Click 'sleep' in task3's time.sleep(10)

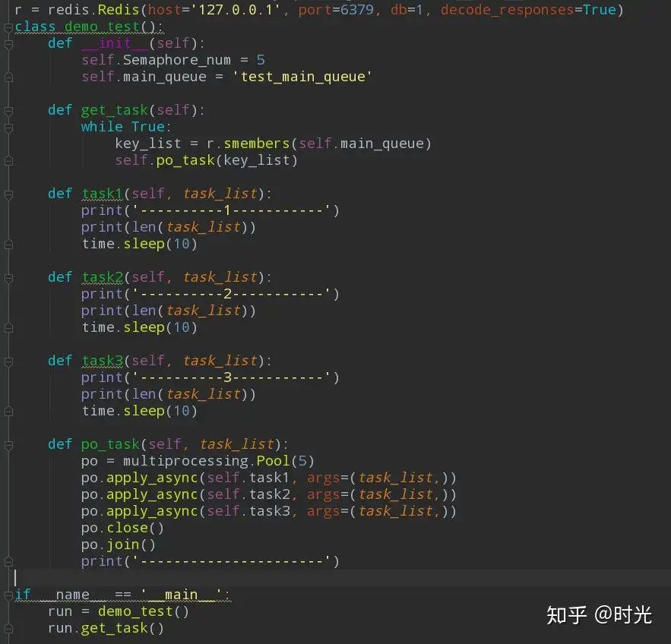coord(144,412)
